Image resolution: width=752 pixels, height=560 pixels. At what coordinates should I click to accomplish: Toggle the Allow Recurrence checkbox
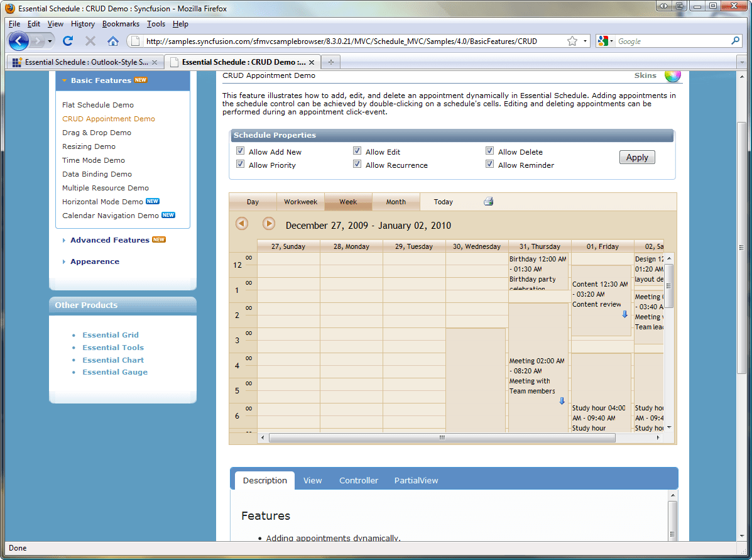click(357, 165)
